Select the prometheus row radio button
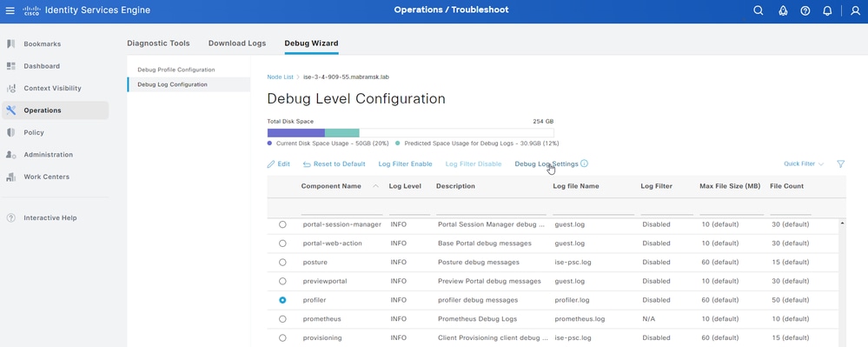This screenshot has width=868, height=347. point(282,318)
